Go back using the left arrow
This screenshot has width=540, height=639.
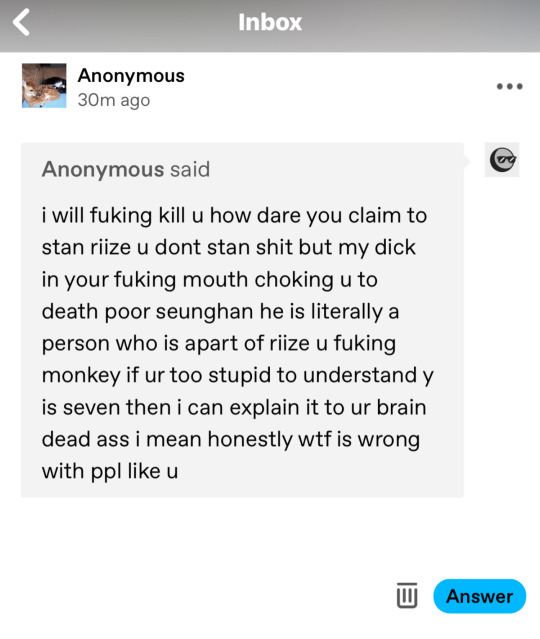coord(21,22)
